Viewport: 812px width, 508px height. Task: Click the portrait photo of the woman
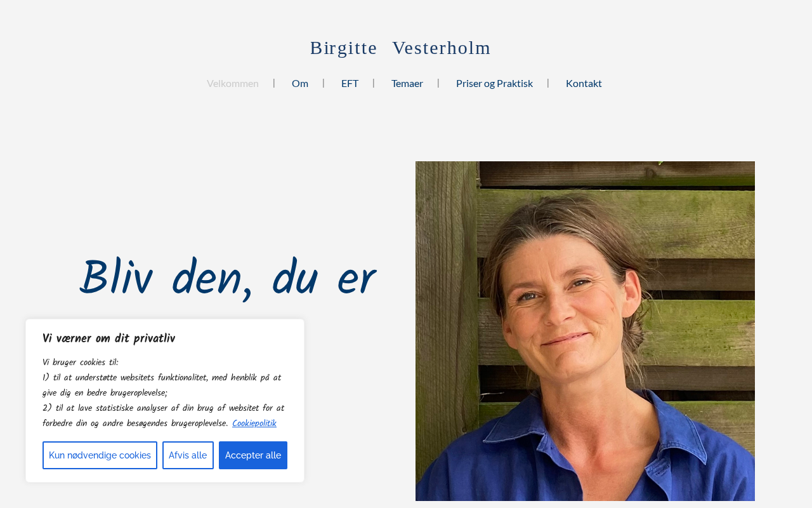585,331
